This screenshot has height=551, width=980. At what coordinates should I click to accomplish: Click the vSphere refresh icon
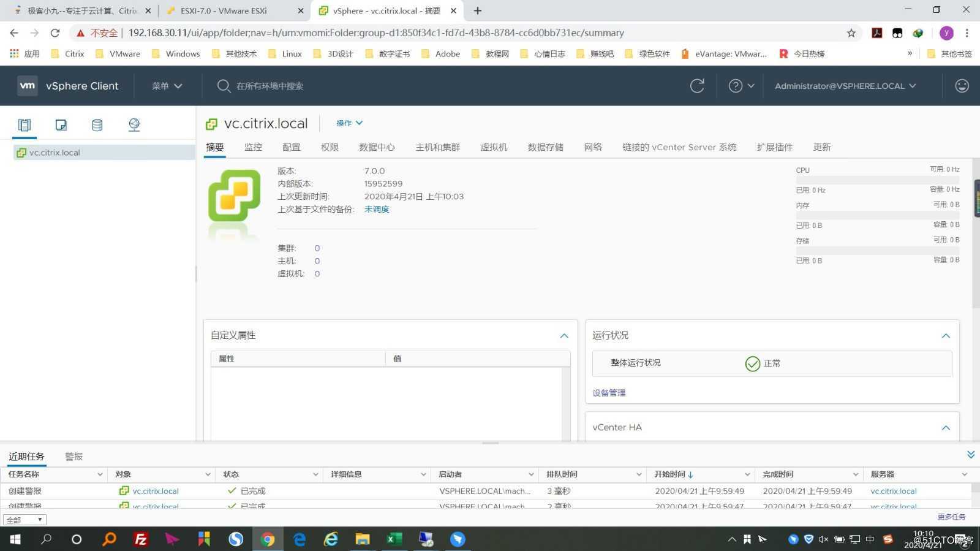pos(697,86)
